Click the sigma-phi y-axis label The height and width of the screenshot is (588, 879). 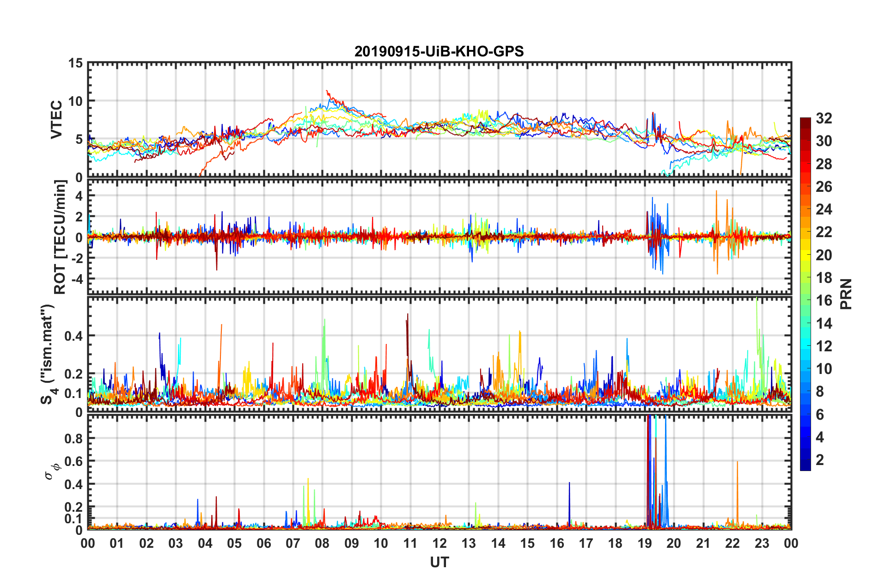[x=52, y=472]
